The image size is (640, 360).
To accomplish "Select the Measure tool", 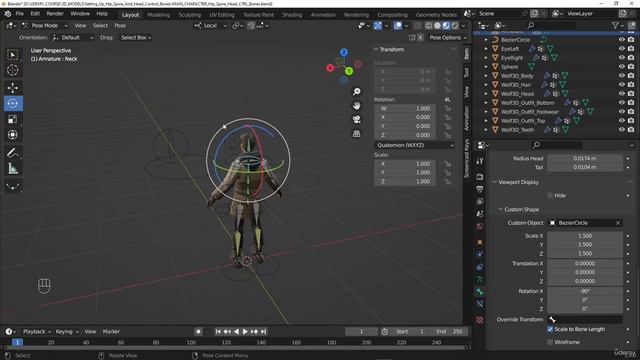I will 13,169.
